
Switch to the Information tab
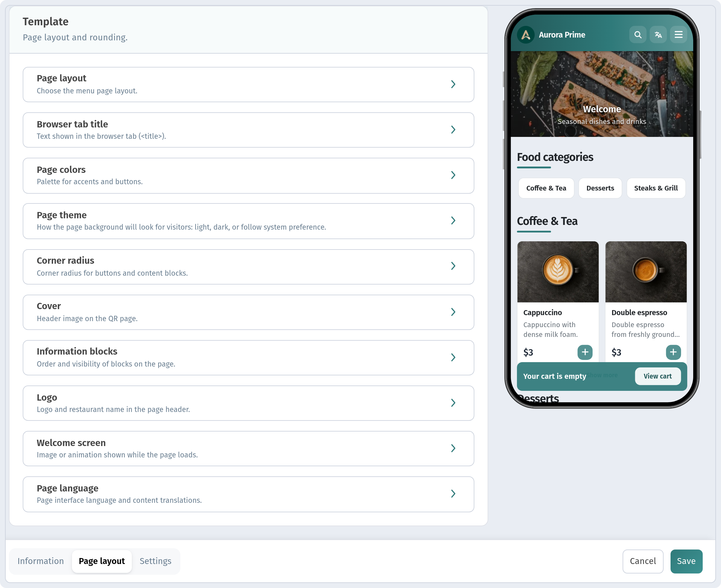pyautogui.click(x=41, y=561)
